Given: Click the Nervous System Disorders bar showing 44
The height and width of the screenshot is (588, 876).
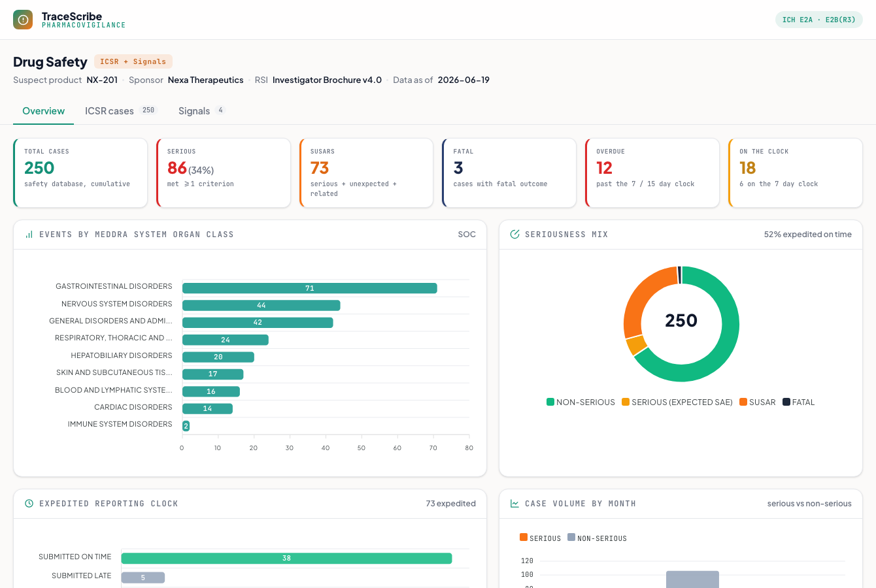Looking at the screenshot, I should [x=261, y=305].
